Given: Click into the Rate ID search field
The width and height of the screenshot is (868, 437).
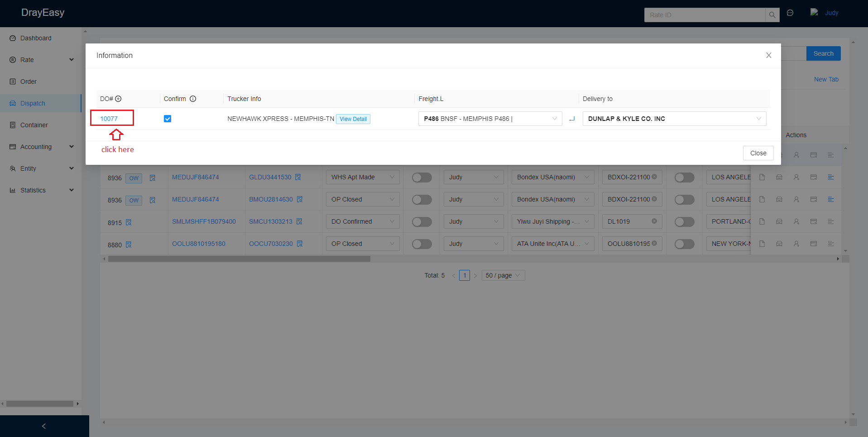Looking at the screenshot, I should coord(705,15).
